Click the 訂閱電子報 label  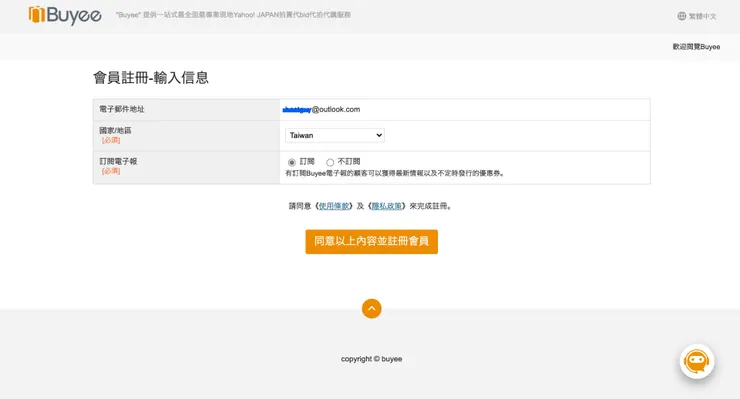(x=118, y=161)
